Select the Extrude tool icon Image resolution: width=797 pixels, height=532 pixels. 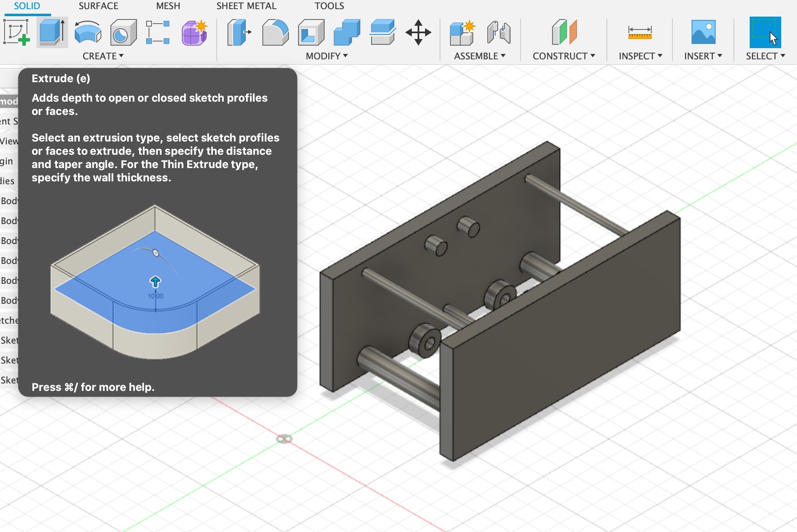coord(52,32)
